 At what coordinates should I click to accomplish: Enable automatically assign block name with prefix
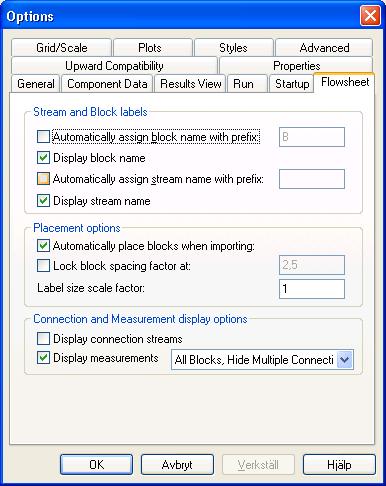point(43,137)
